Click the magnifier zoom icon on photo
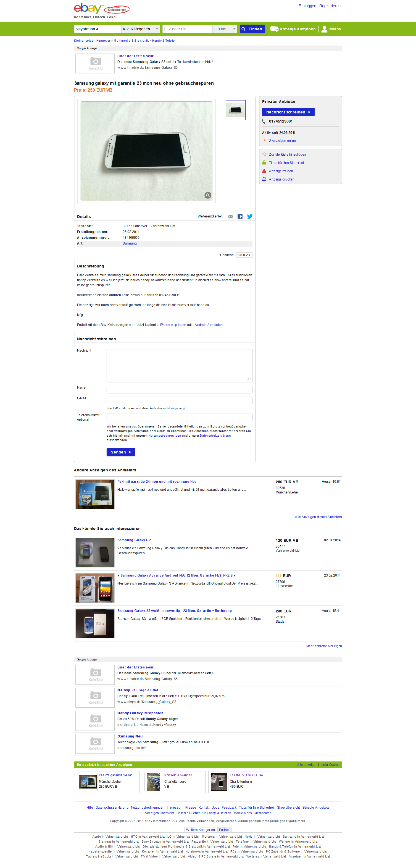The width and height of the screenshot is (416, 868). pyautogui.click(x=208, y=195)
